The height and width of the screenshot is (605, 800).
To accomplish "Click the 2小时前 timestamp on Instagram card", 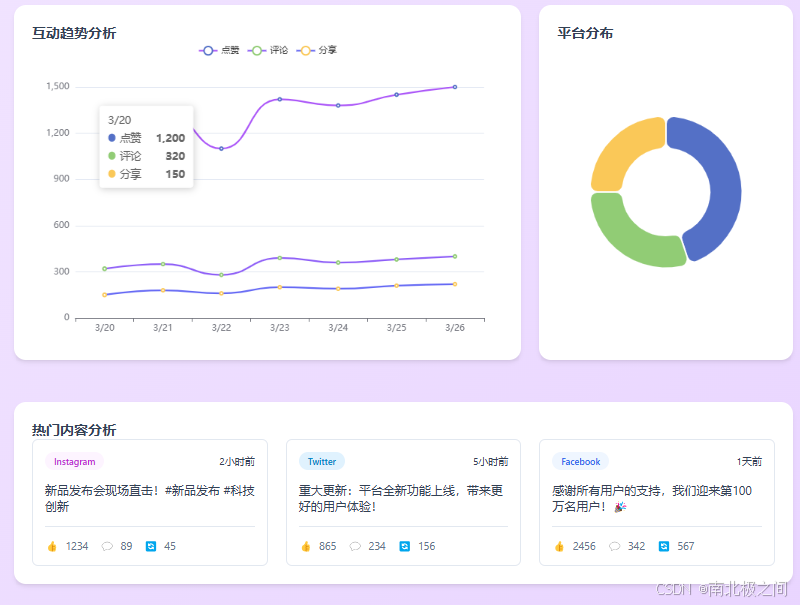I will pos(237,462).
